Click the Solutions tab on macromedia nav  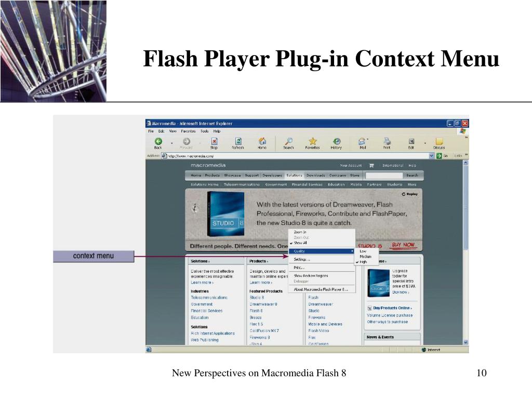[294, 175]
